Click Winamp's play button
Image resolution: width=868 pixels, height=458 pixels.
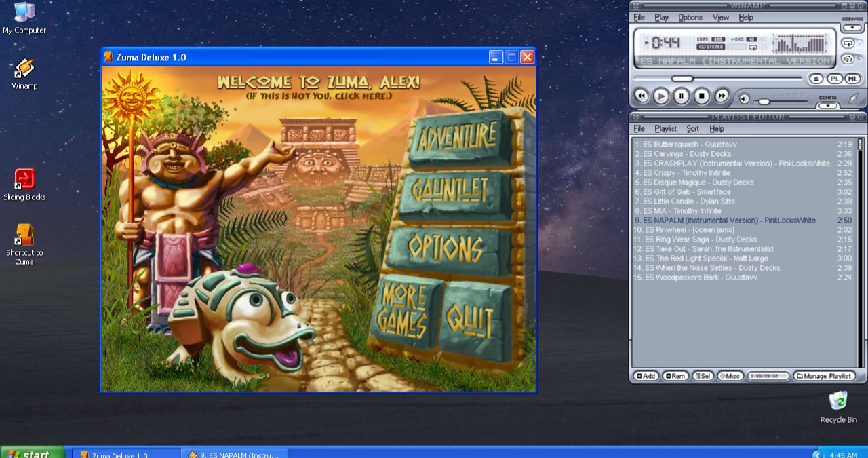661,96
